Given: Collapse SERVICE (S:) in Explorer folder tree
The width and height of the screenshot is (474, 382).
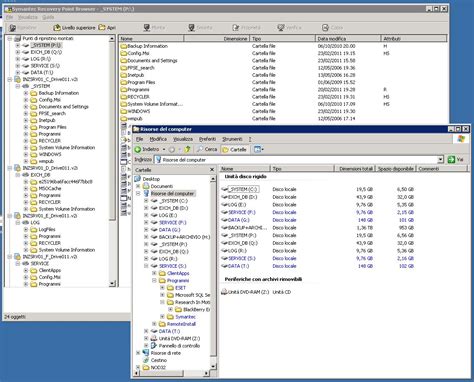Looking at the screenshot, I should coord(146,266).
